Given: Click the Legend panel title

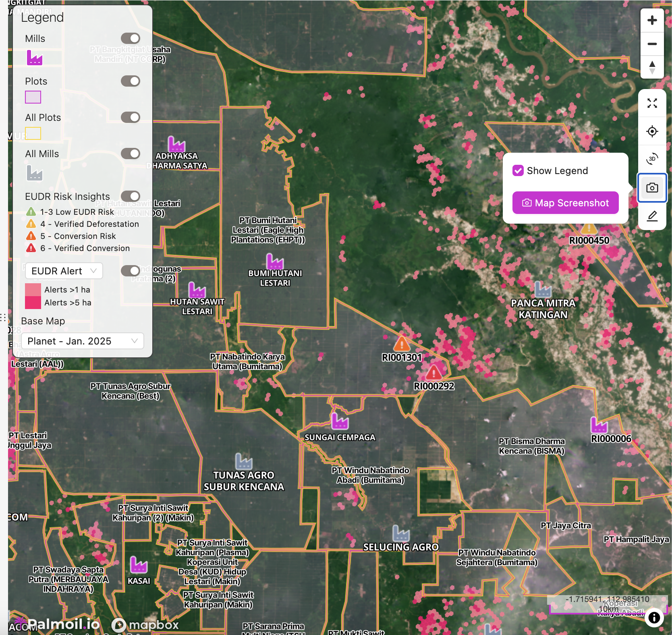Looking at the screenshot, I should (42, 18).
